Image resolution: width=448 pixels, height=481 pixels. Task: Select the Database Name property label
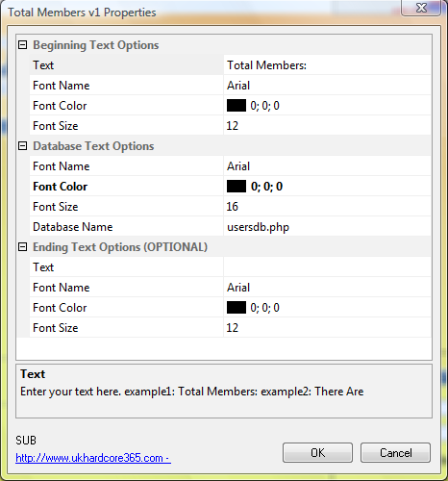pos(73,227)
